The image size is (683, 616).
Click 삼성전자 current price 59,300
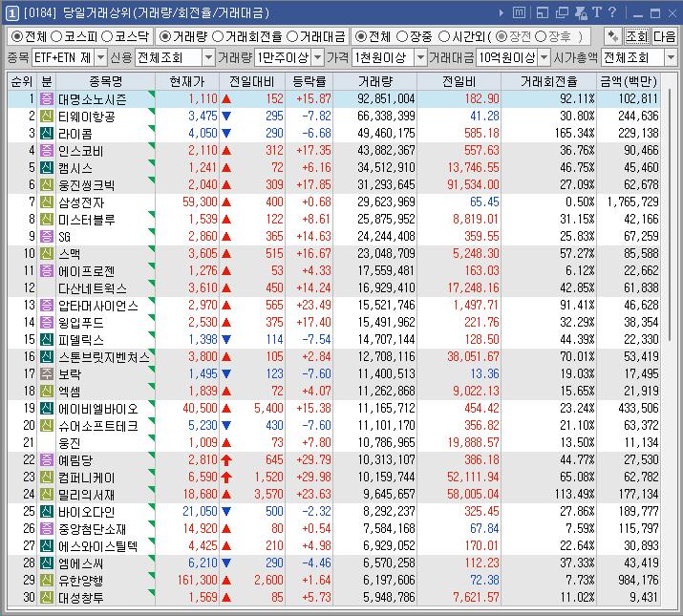[x=200, y=202]
